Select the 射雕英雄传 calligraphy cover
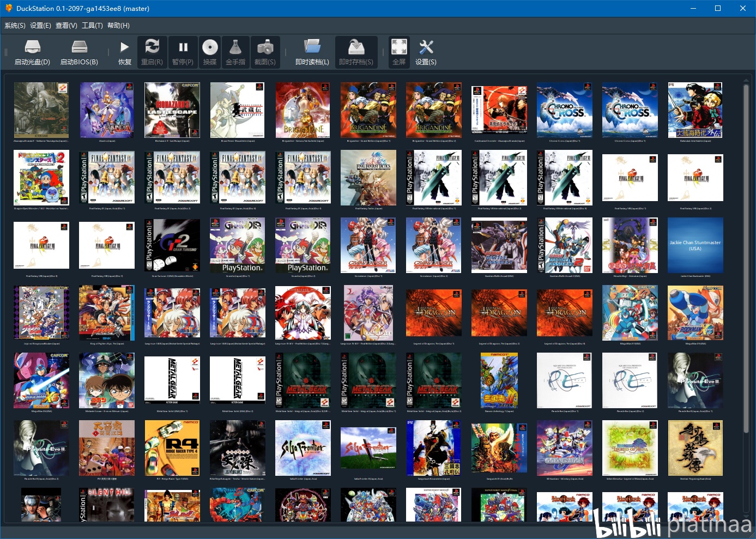Image resolution: width=756 pixels, height=539 pixels. click(x=695, y=448)
